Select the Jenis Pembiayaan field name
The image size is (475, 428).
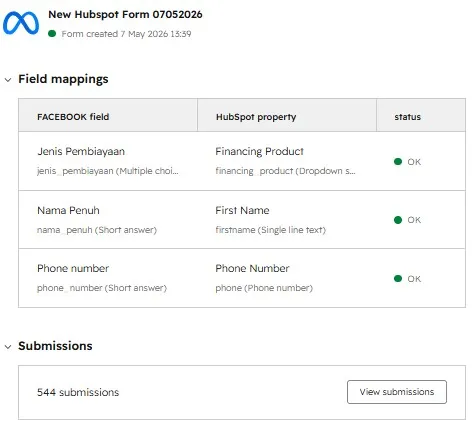pyautogui.click(x=81, y=151)
